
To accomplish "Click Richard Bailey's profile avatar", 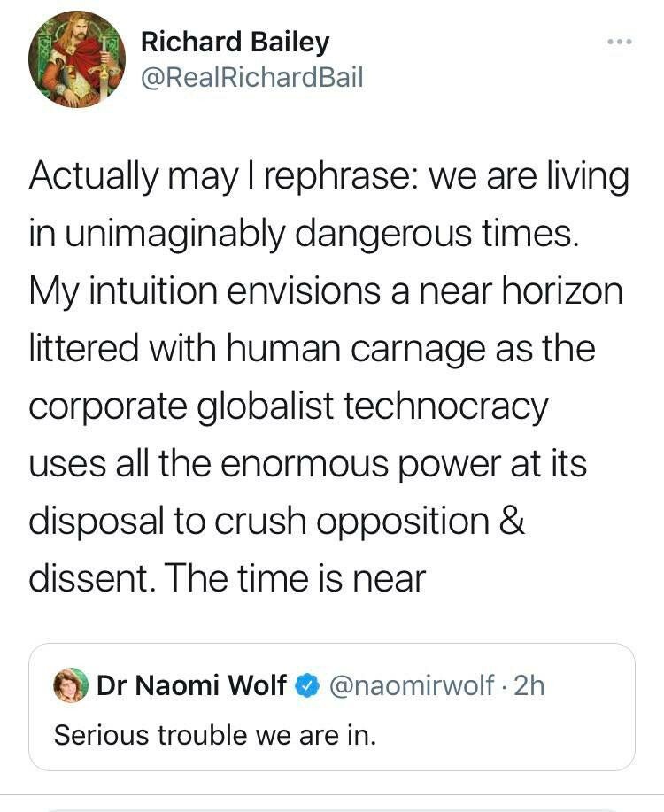I will click(77, 59).
